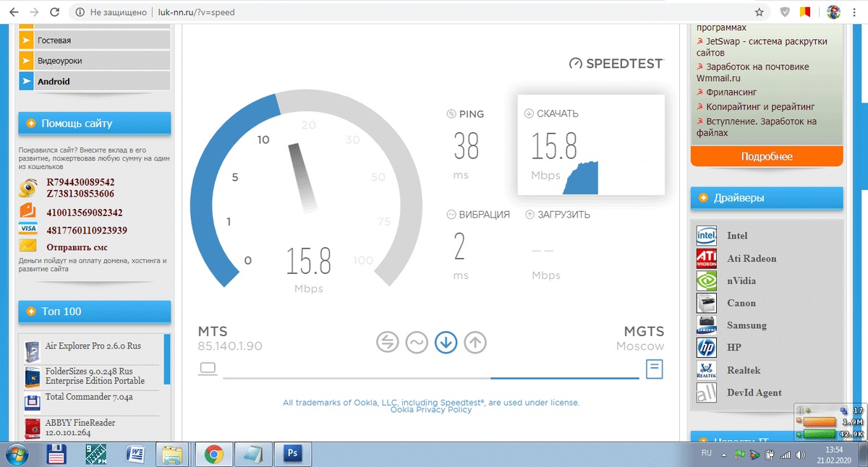Click the RU language indicator in tray

click(706, 453)
